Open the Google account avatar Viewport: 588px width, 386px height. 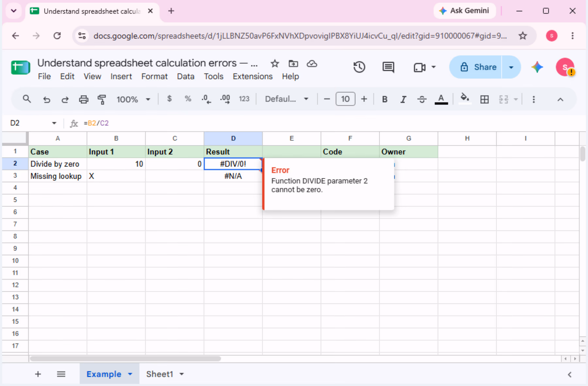pos(565,67)
